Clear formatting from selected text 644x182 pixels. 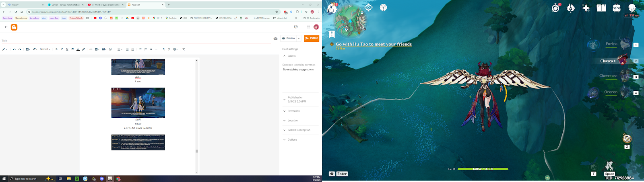pos(184,49)
